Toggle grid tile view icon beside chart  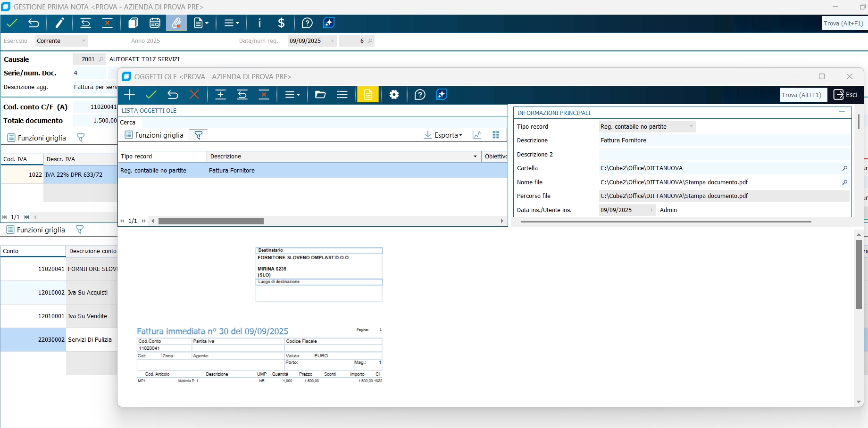496,135
